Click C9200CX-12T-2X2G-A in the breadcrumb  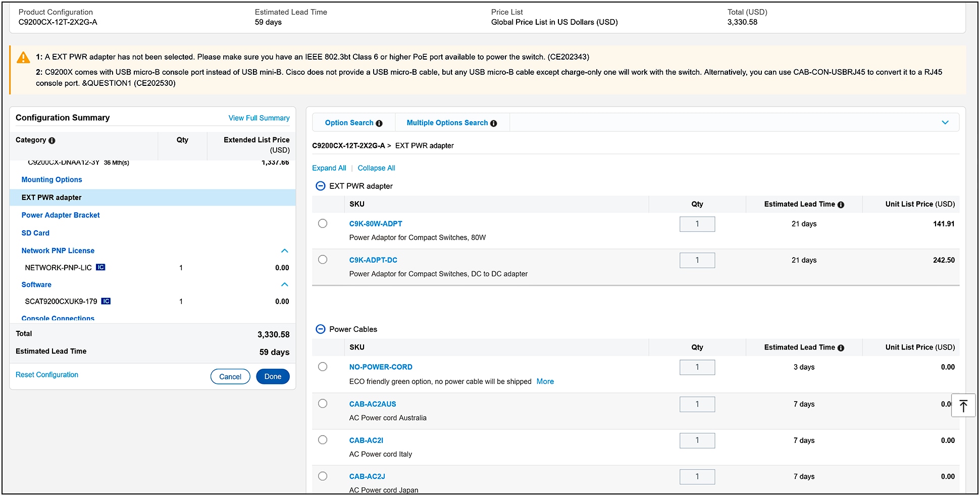348,145
